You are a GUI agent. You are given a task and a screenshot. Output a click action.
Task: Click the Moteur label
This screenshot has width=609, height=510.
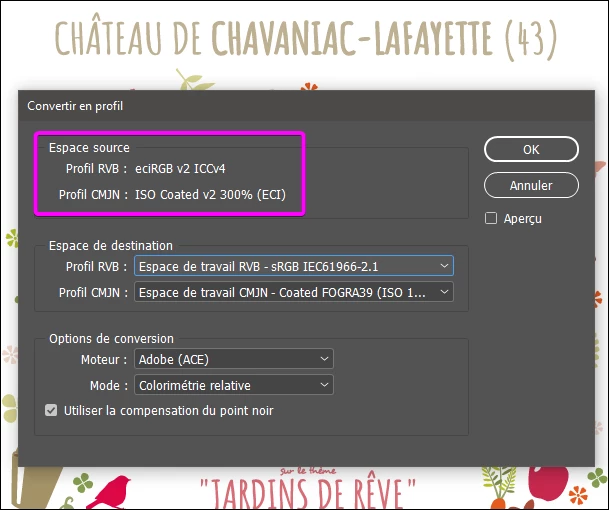[104, 359]
